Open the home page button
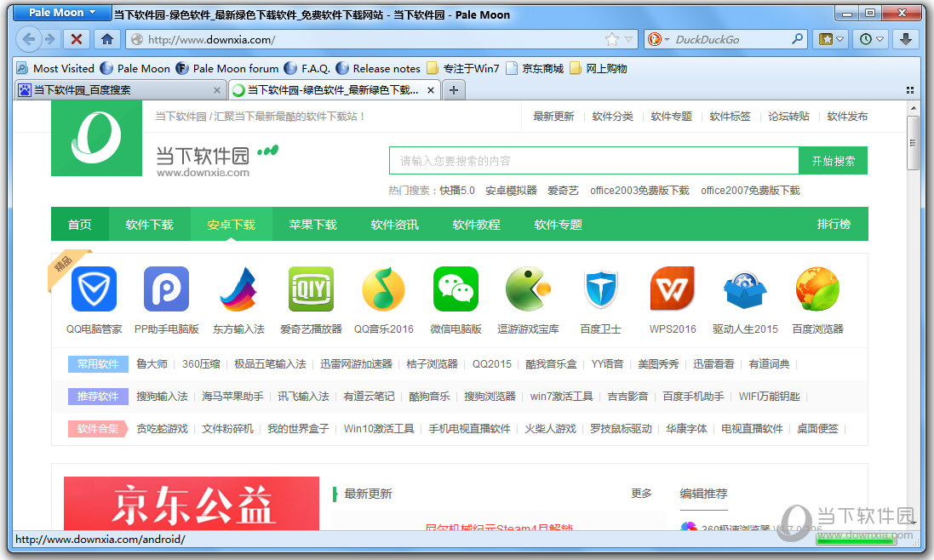 (107, 39)
